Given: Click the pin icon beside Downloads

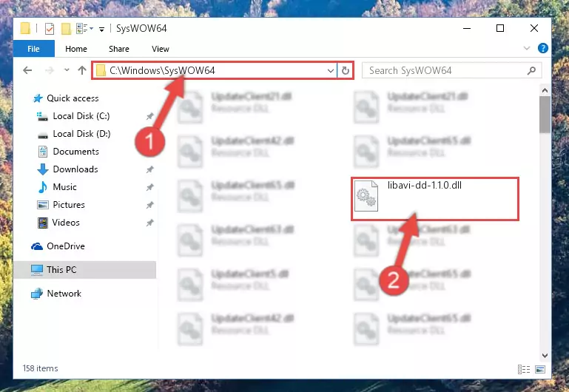Looking at the screenshot, I should click(x=149, y=169).
